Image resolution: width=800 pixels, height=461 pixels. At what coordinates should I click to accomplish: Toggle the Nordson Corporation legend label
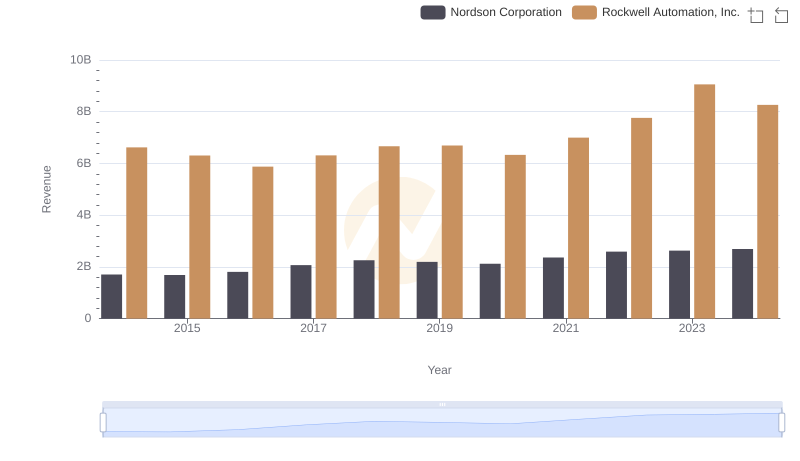coord(506,12)
